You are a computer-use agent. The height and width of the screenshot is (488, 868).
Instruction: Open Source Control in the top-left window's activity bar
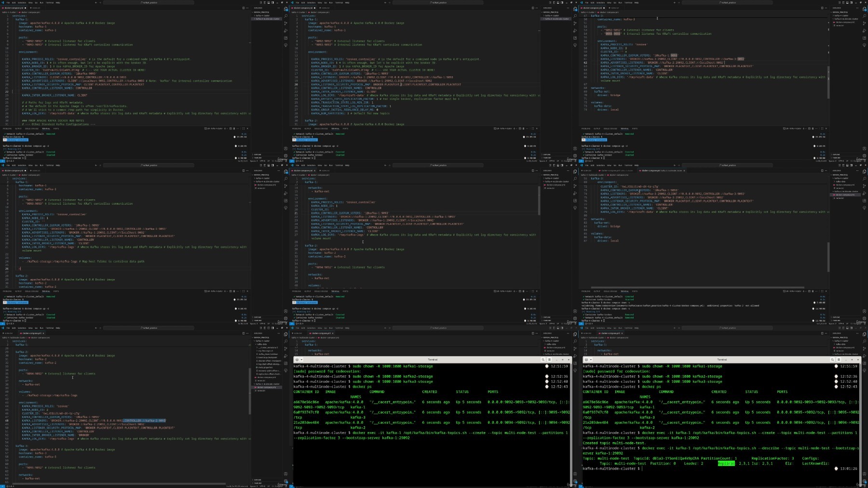[x=286, y=23]
